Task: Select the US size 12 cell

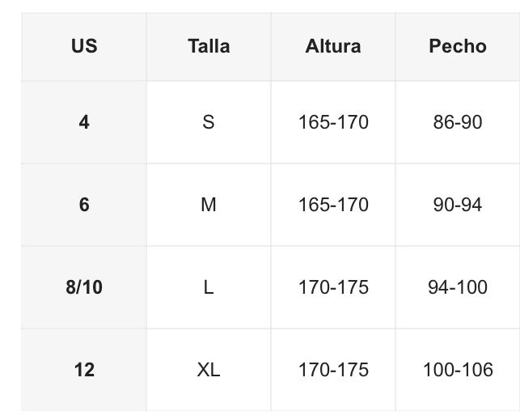Action: (x=84, y=370)
